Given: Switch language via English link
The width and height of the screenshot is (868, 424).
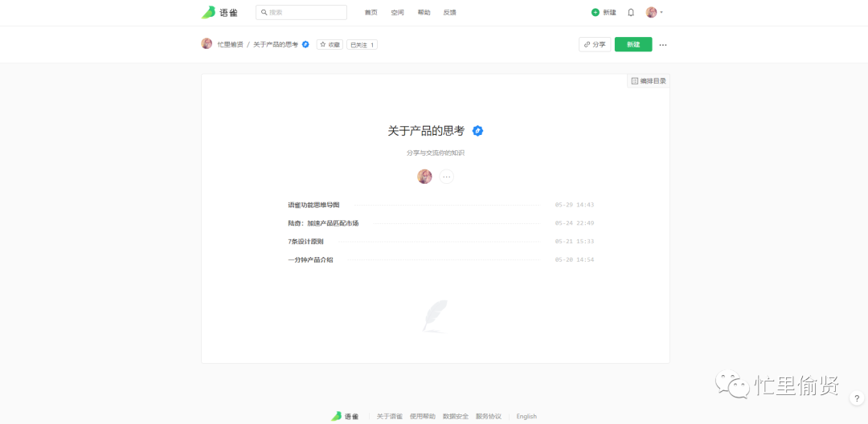Looking at the screenshot, I should tap(526, 416).
